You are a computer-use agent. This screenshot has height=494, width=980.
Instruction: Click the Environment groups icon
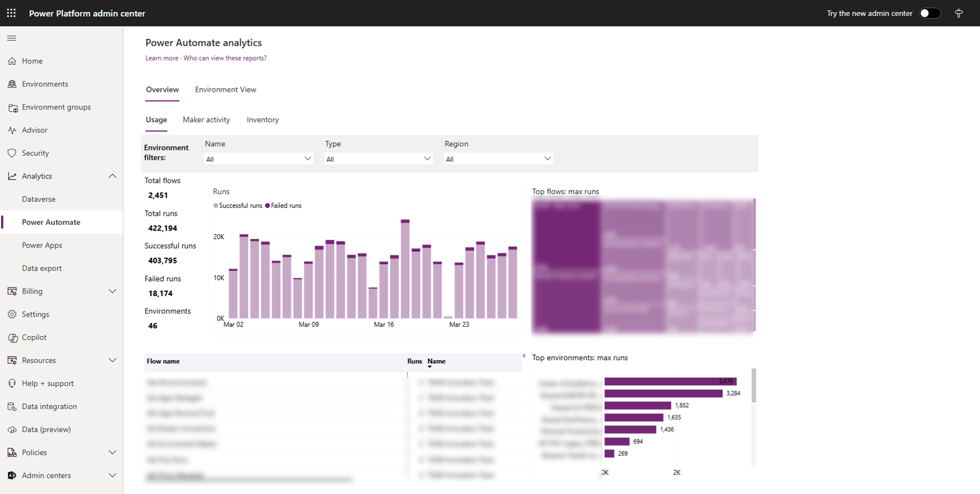pyautogui.click(x=12, y=107)
